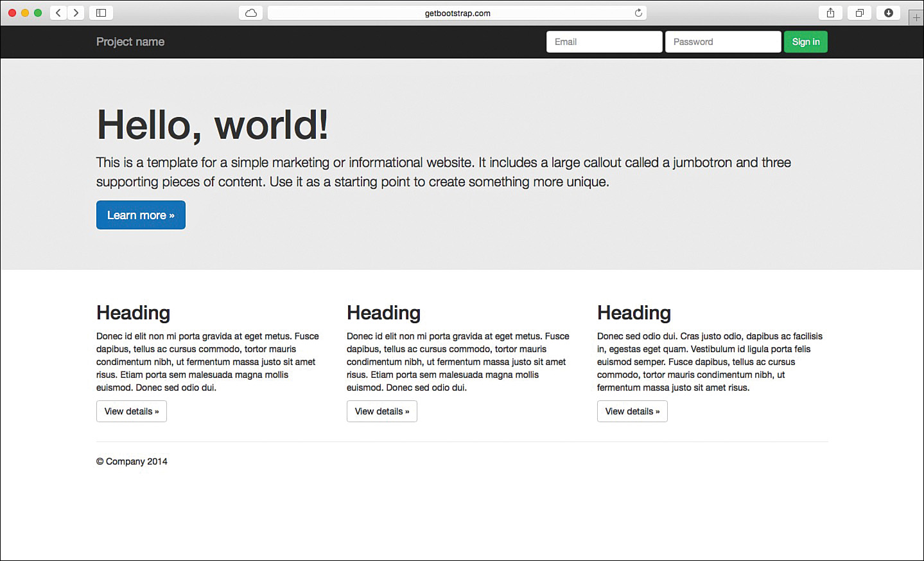Click the first column Heading title

[x=133, y=312]
